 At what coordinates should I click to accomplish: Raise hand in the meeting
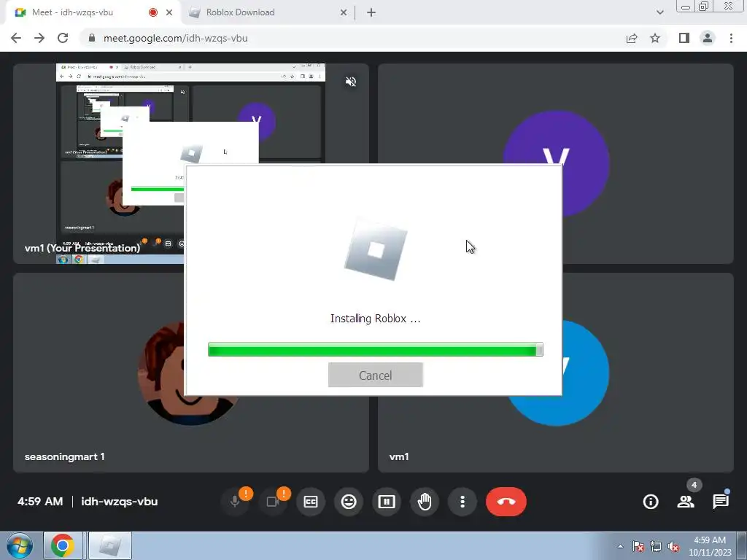425,502
